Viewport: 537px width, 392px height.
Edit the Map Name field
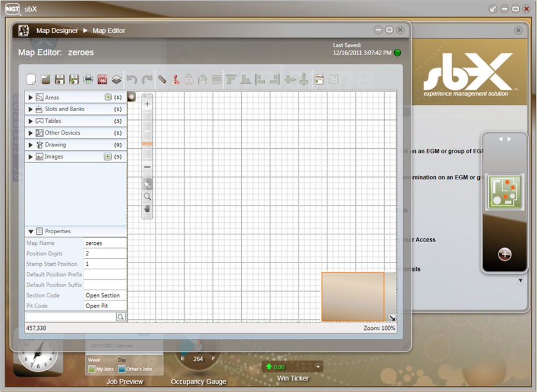[x=105, y=243]
